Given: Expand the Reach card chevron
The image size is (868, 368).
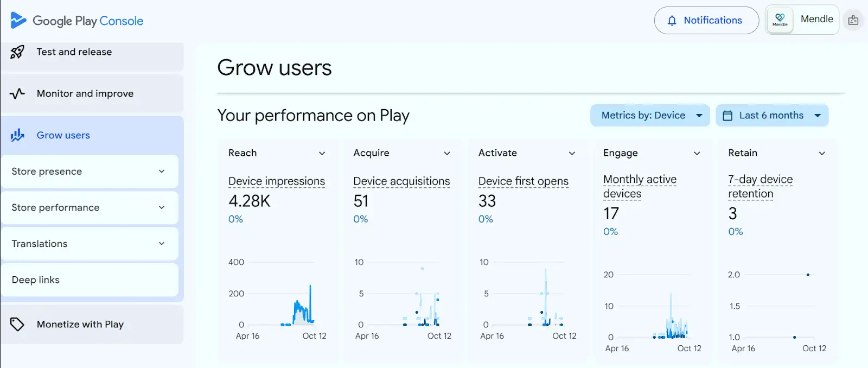Looking at the screenshot, I should click(322, 154).
